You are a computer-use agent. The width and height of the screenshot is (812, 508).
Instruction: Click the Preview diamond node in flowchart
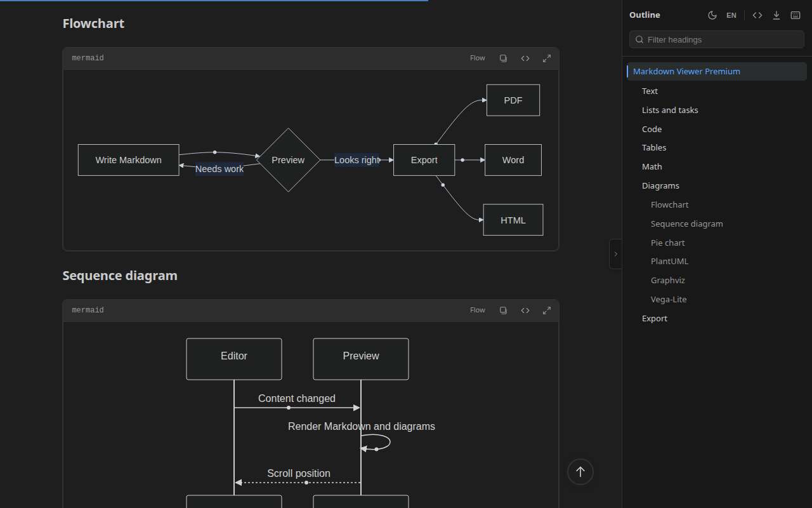pyautogui.click(x=289, y=160)
